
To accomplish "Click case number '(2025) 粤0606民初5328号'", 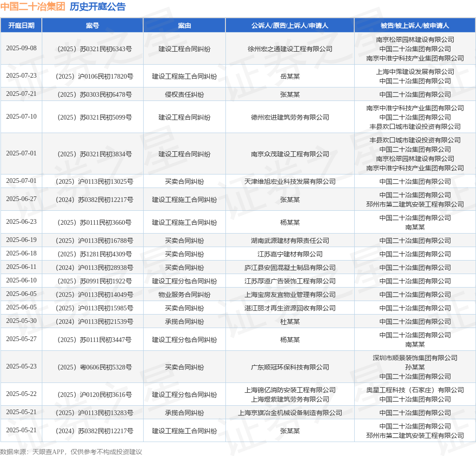I will pyautogui.click(x=94, y=367).
